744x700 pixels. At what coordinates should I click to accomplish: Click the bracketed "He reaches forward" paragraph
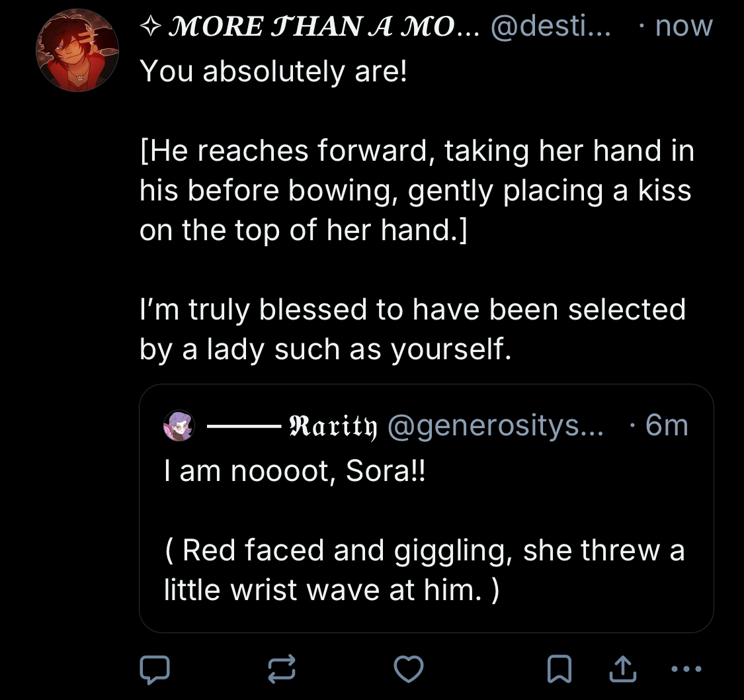pyautogui.click(x=415, y=190)
